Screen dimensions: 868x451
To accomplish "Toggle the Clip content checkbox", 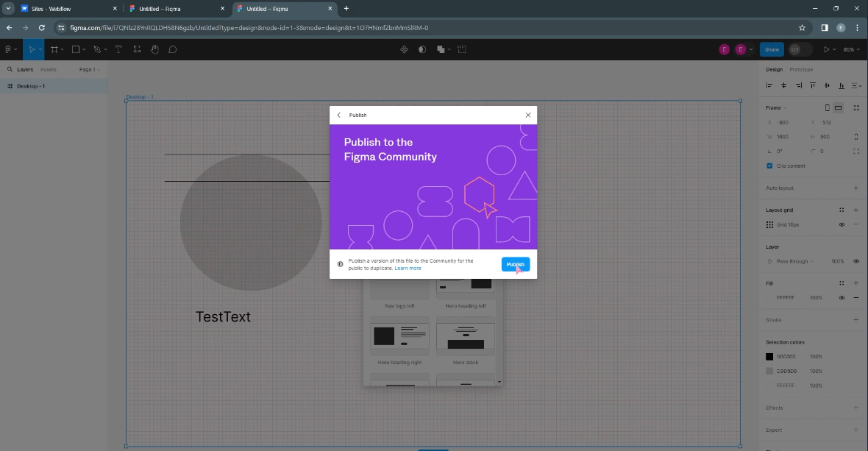I will click(x=769, y=166).
